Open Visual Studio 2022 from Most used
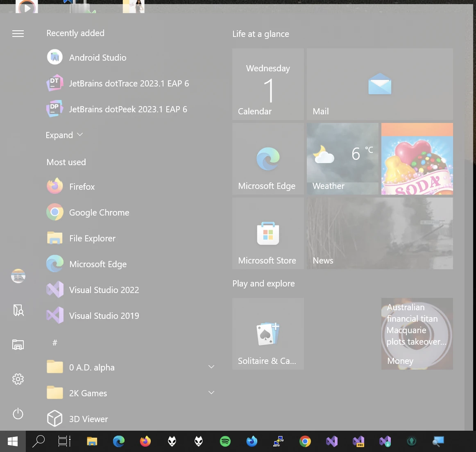476x452 pixels. pos(104,290)
